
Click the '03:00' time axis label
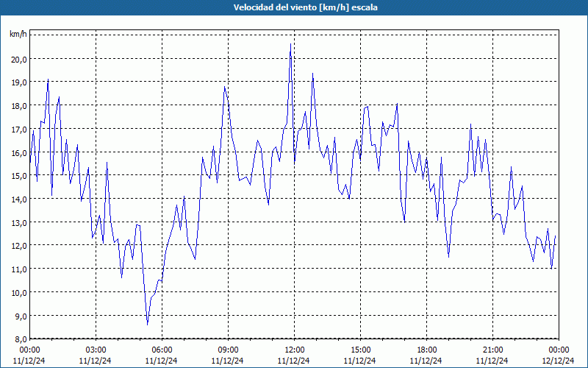[96, 350]
